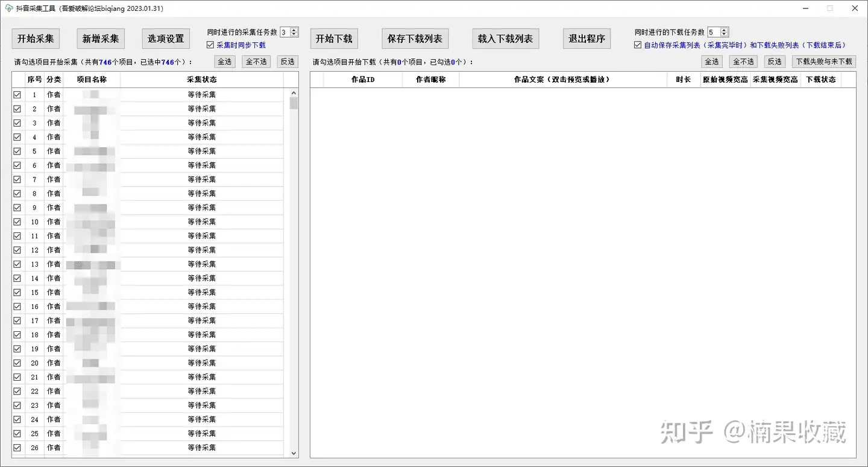Click the 新增采集 button
868x467 pixels.
click(x=101, y=39)
